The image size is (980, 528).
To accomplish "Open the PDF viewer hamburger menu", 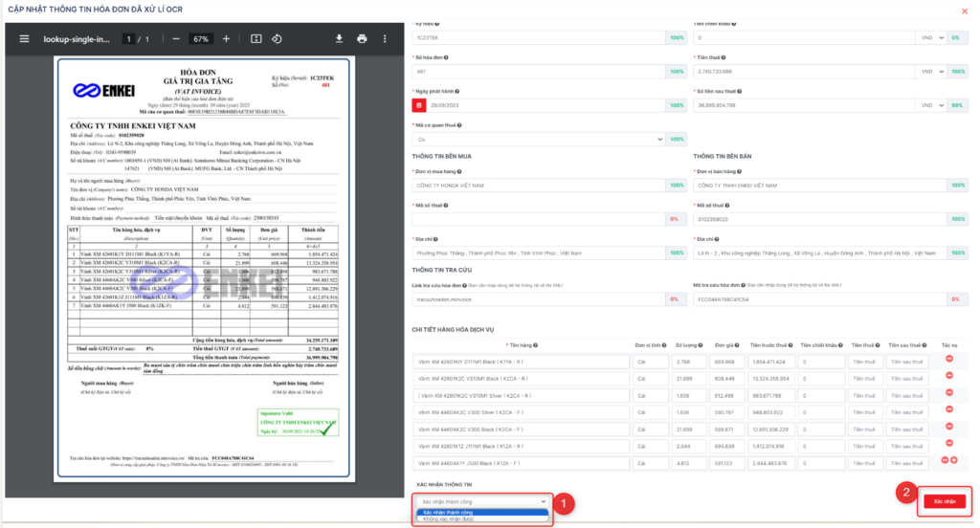I will [x=24, y=39].
